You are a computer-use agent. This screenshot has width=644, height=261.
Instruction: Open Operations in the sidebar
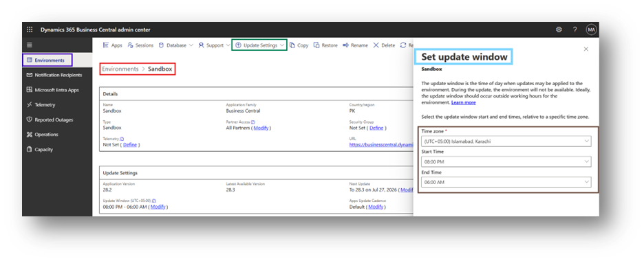coord(57,135)
